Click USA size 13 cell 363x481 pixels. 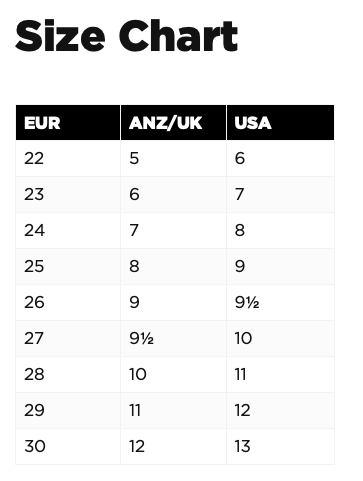click(x=280, y=446)
